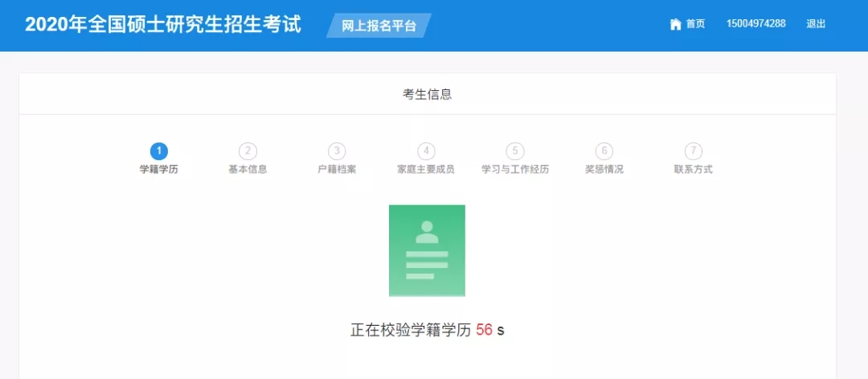Click the step 7 number circle
The height and width of the screenshot is (379, 868).
click(x=693, y=151)
